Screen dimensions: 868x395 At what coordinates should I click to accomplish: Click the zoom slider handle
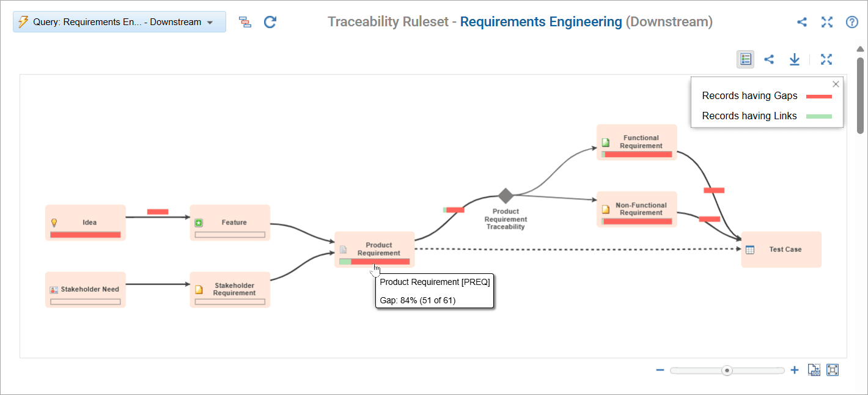coord(727,371)
